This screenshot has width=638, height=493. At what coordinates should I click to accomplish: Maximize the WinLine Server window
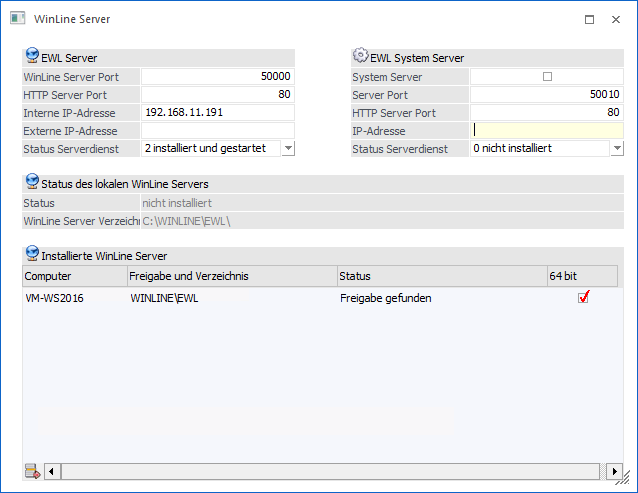coord(589,19)
